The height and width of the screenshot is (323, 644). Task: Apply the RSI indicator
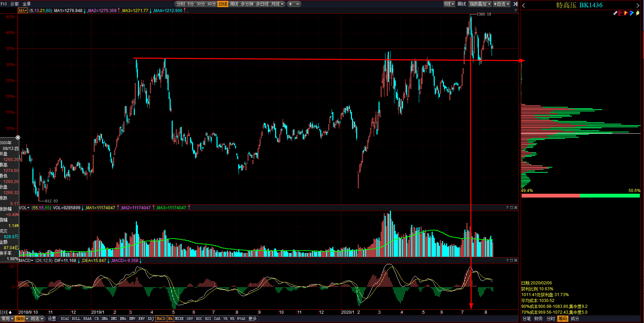click(208, 319)
